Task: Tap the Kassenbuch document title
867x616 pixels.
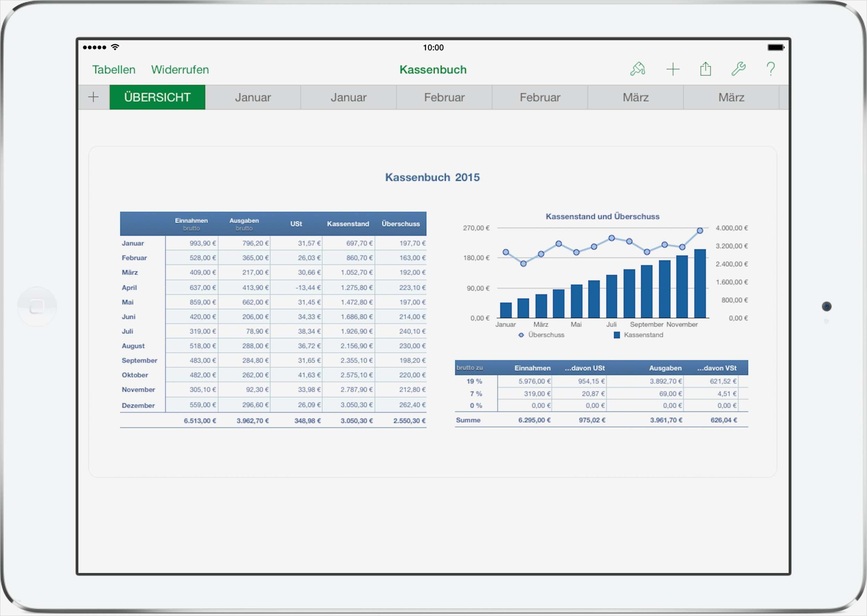Action: (x=433, y=70)
